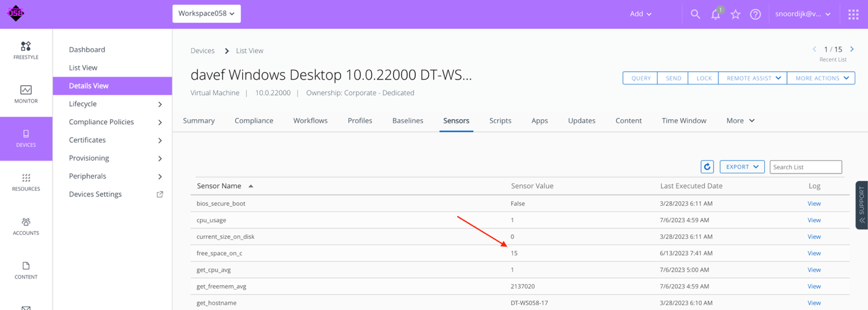Viewport: 868px width, 310px height.
Task: Open the Monitor section in sidebar
Action: (x=26, y=94)
